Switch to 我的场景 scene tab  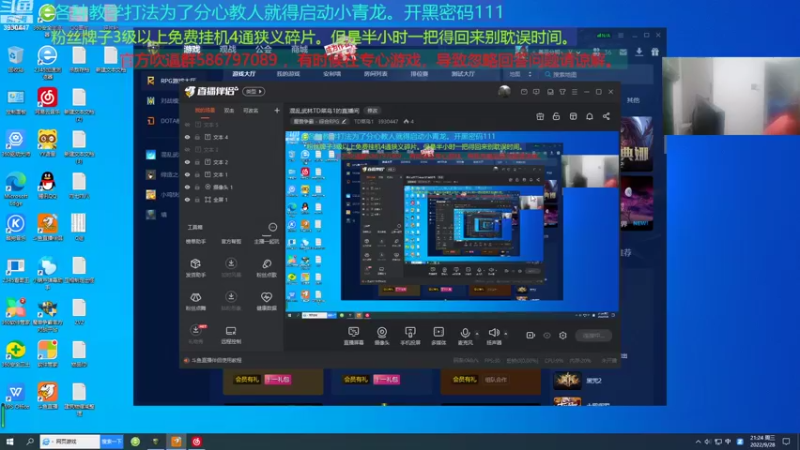point(205,110)
